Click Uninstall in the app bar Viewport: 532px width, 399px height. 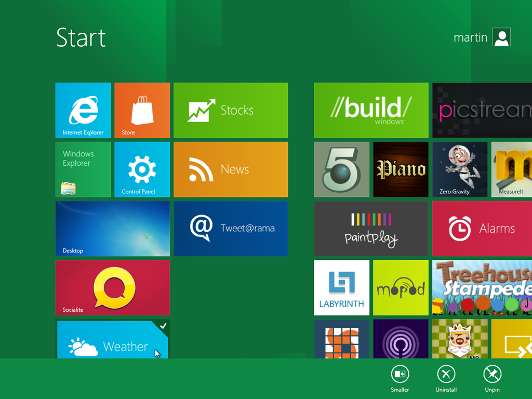click(446, 379)
